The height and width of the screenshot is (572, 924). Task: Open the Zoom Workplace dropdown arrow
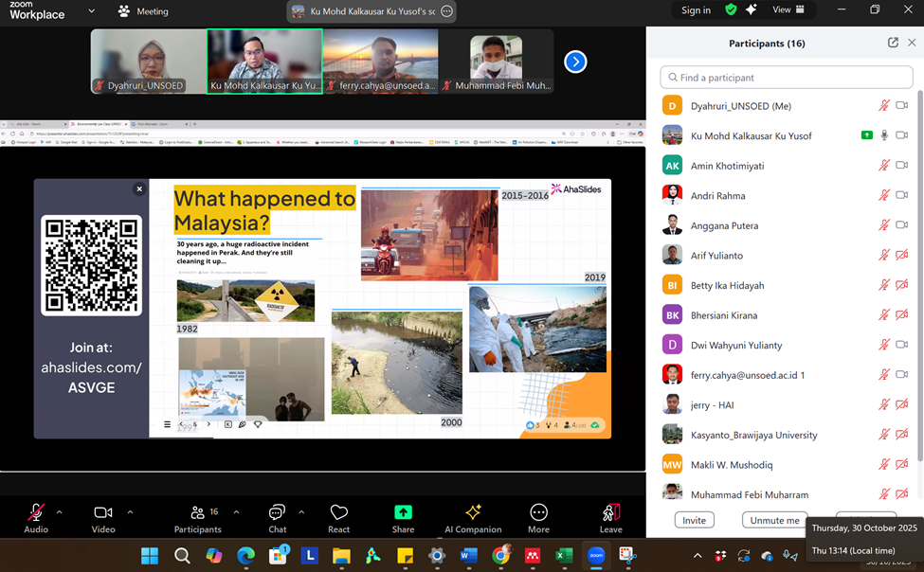[x=91, y=11]
